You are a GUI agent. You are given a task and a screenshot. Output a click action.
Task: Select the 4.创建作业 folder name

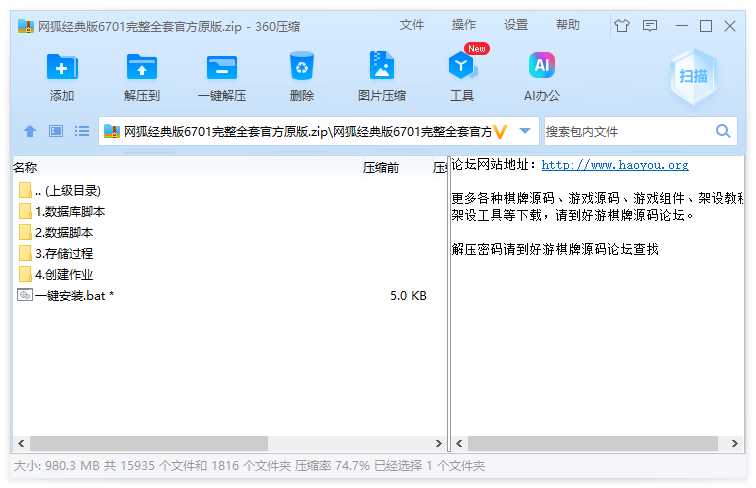(64, 275)
